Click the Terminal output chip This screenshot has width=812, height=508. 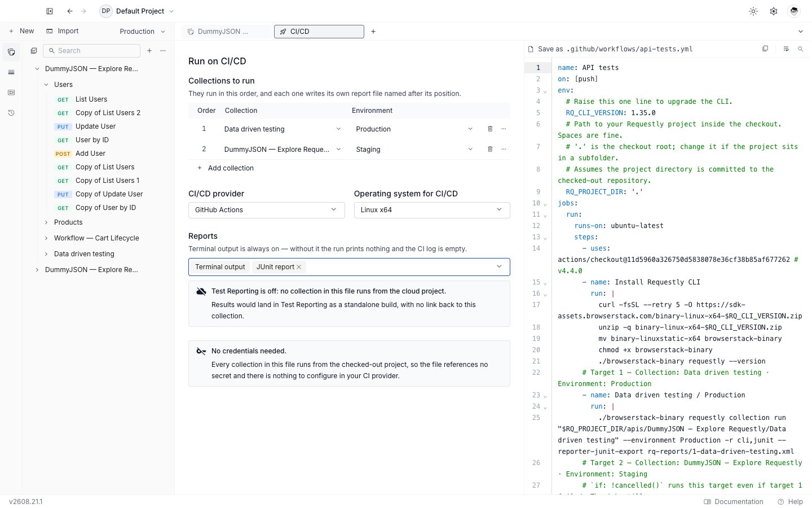(x=220, y=267)
